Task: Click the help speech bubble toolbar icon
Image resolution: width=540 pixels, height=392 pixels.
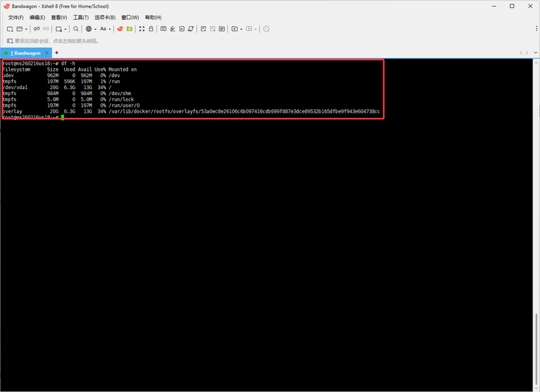Action: [x=266, y=29]
